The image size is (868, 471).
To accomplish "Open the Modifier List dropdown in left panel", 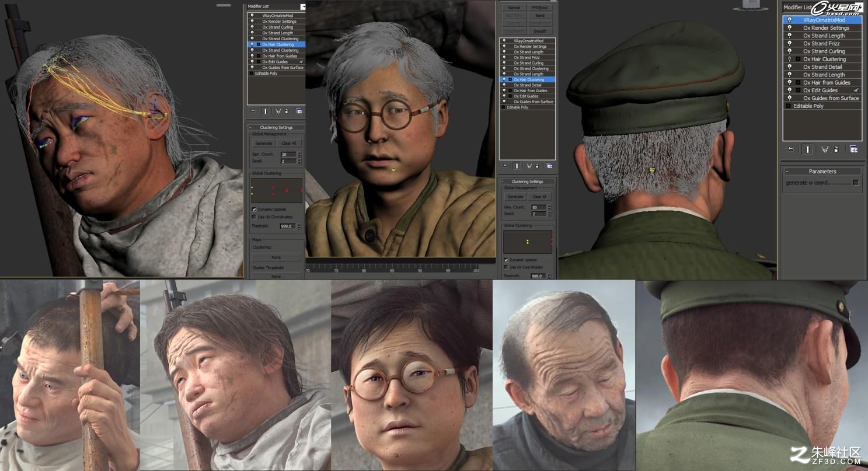I will [x=303, y=6].
